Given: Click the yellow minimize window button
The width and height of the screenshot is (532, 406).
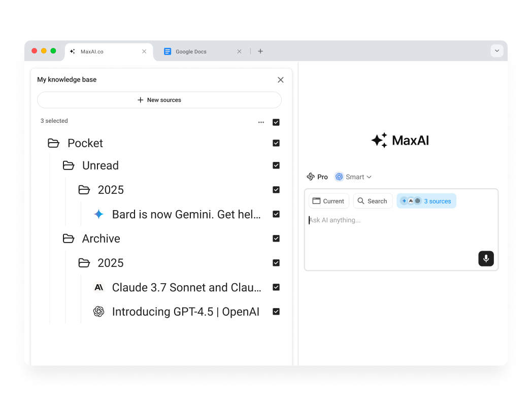Looking at the screenshot, I should tap(44, 51).
